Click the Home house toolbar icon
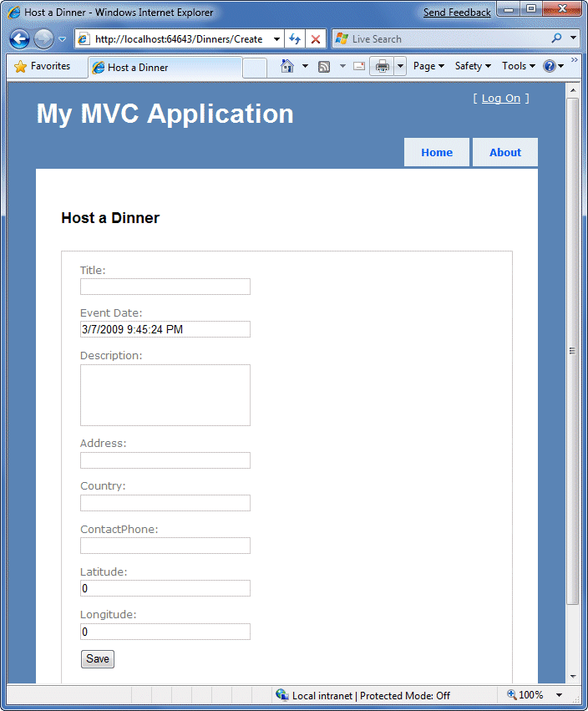Image resolution: width=588 pixels, height=711 pixels. [287, 66]
